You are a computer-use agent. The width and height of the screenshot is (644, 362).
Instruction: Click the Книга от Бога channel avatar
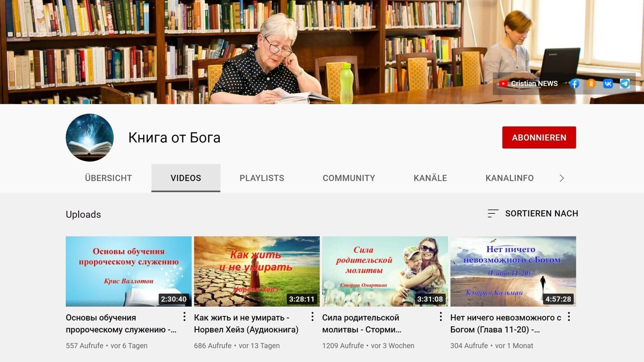coord(90,138)
